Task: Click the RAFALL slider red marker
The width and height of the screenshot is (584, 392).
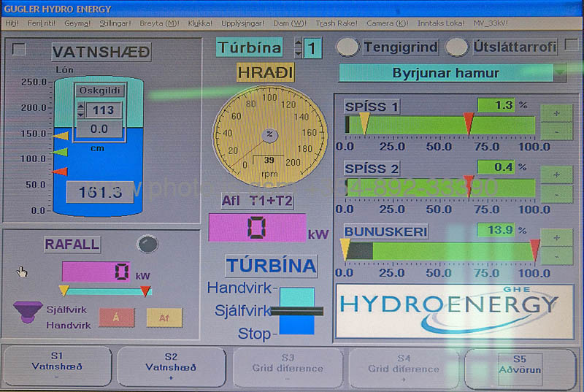Action: pos(145,291)
